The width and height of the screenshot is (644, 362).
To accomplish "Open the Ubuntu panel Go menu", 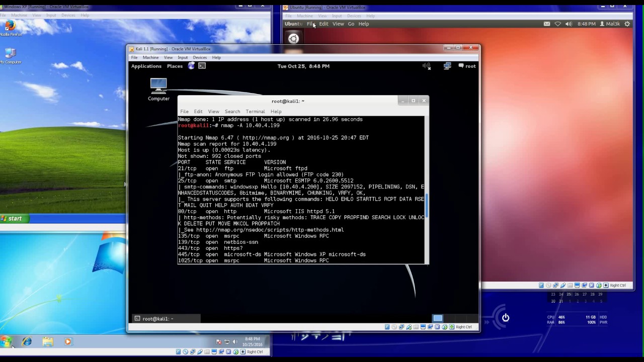I will (x=351, y=24).
